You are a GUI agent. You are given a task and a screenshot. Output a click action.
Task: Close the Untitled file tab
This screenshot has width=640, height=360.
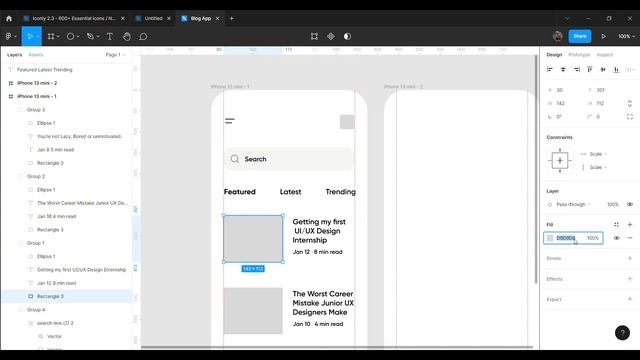tap(169, 18)
